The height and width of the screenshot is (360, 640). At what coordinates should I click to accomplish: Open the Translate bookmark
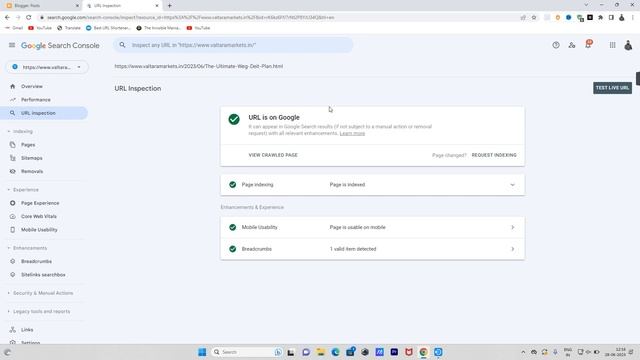point(69,28)
